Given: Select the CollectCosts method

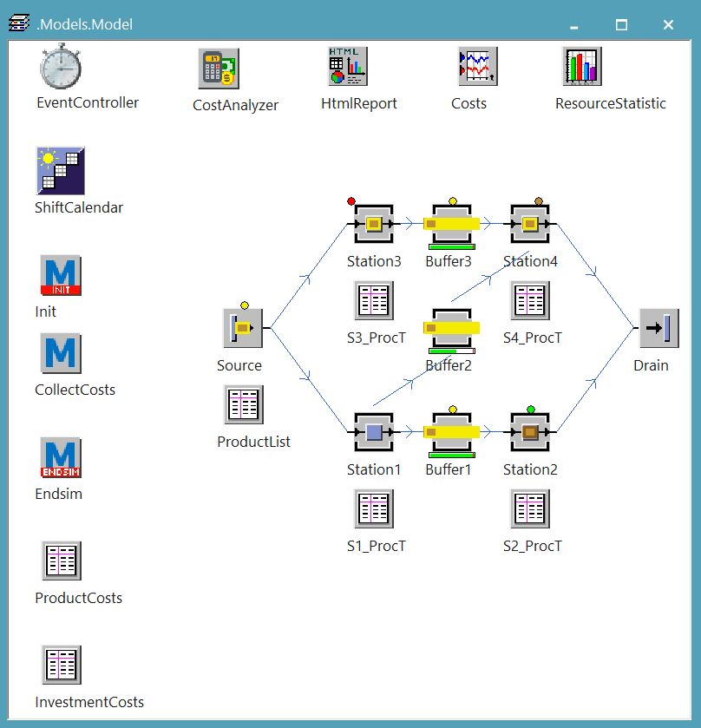Looking at the screenshot, I should (x=61, y=353).
